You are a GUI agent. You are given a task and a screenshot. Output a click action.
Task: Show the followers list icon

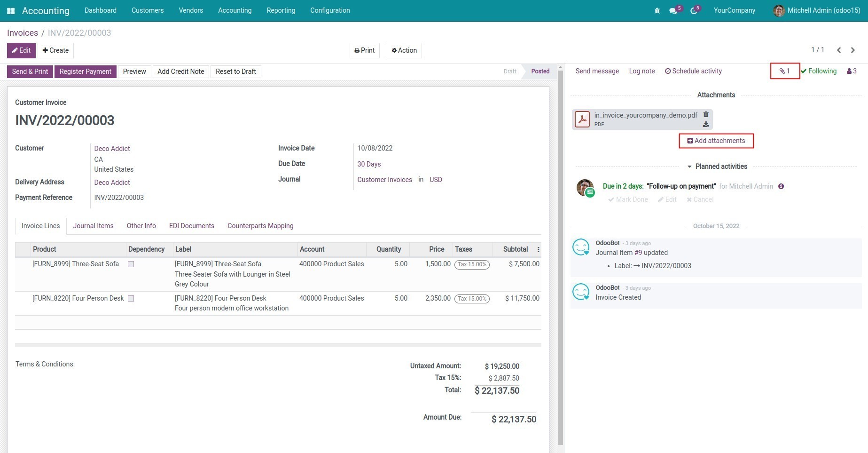tap(852, 71)
